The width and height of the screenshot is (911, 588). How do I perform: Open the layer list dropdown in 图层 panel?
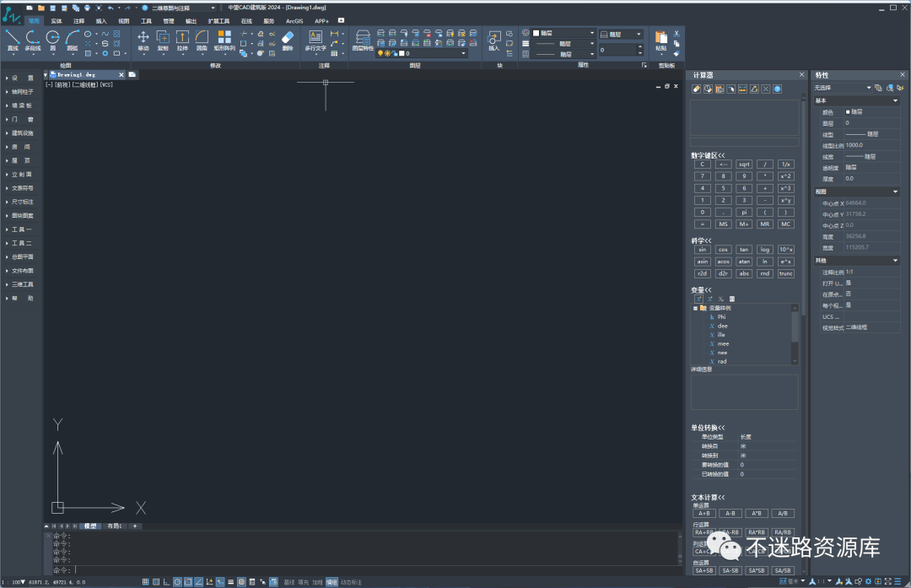[x=422, y=53]
